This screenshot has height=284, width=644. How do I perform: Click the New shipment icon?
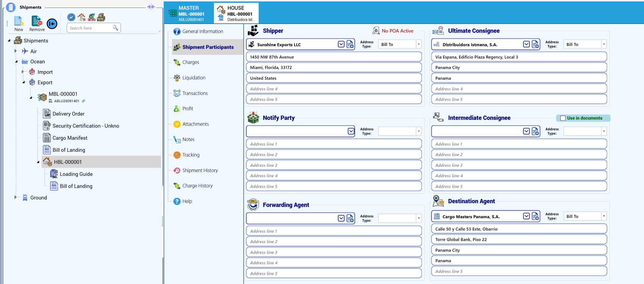tap(19, 21)
